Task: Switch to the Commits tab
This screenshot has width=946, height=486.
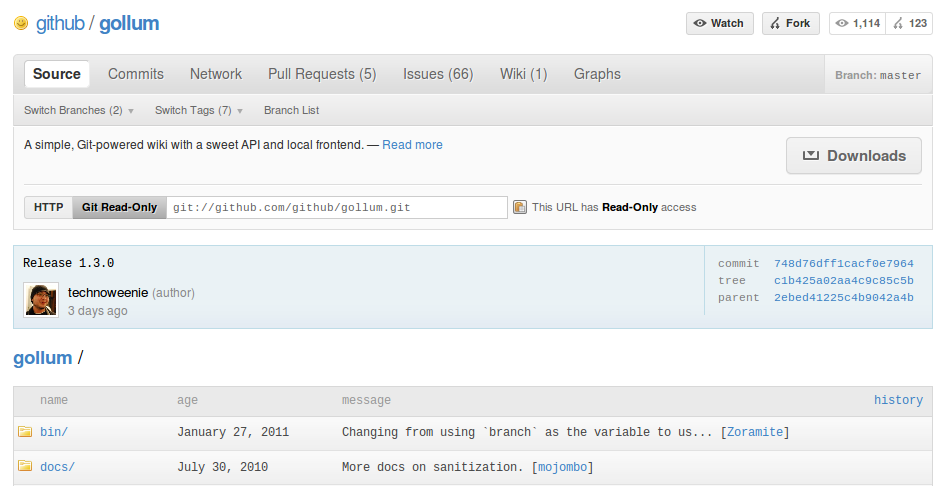Action: click(x=136, y=74)
